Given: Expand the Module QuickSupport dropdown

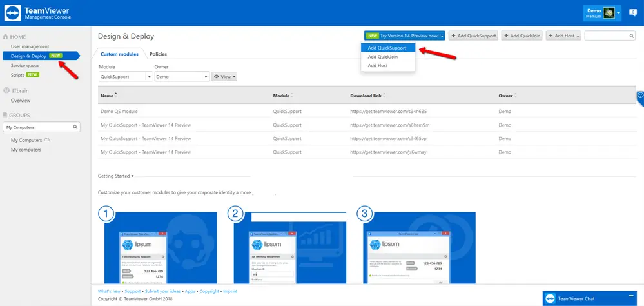Looking at the screenshot, I should [126, 76].
